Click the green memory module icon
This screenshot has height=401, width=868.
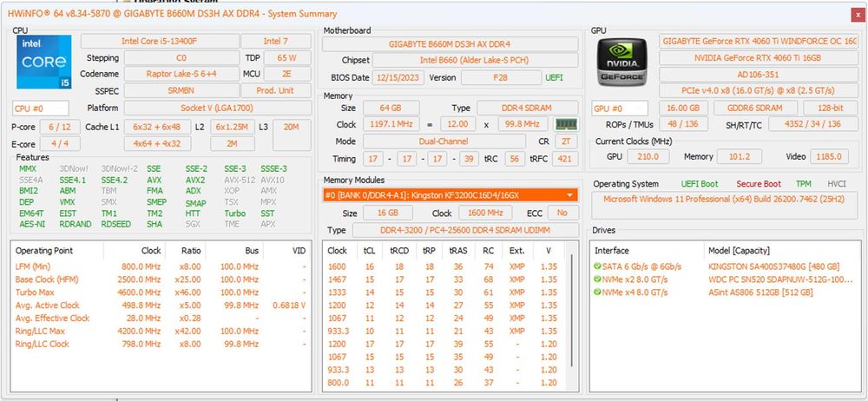click(566, 125)
